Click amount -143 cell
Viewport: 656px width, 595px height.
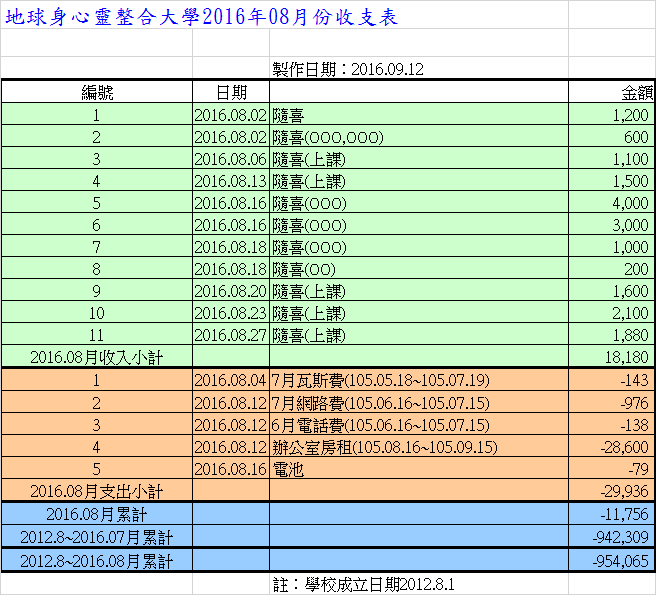click(x=611, y=380)
